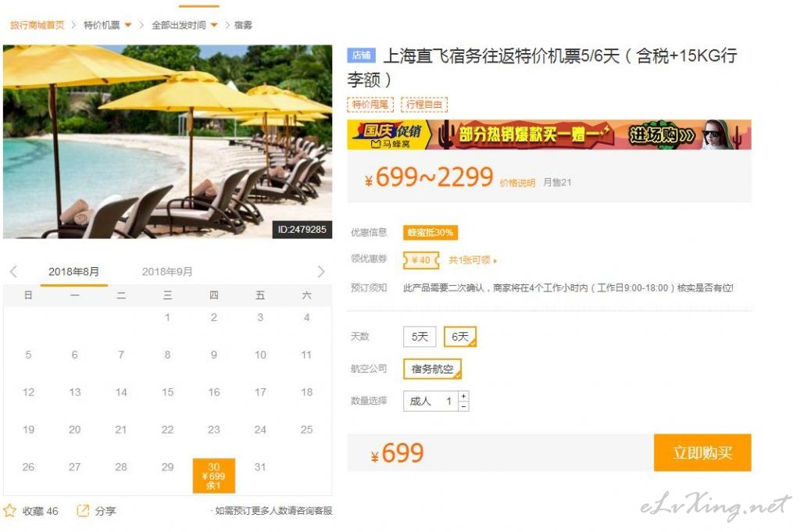Image resolution: width=800 pixels, height=532 pixels.
Task: Switch to the 2018年8月 calendar tab
Action: 74,272
